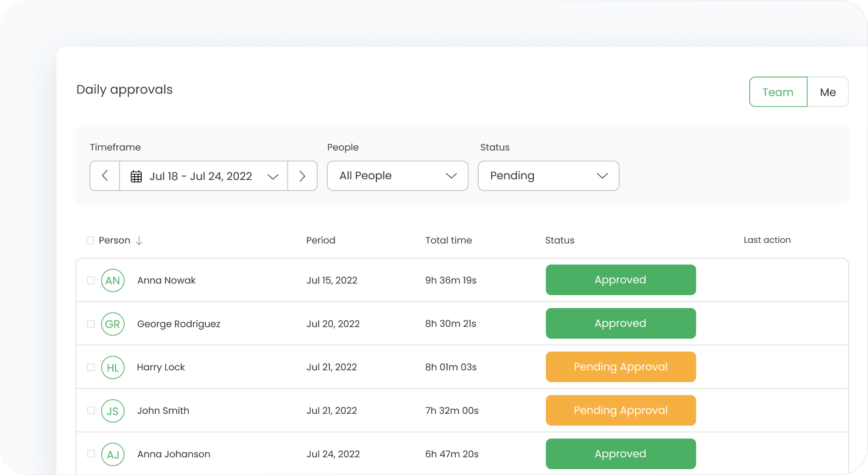
Task: Click the Jul 15, 2022 period cell
Action: pos(332,280)
